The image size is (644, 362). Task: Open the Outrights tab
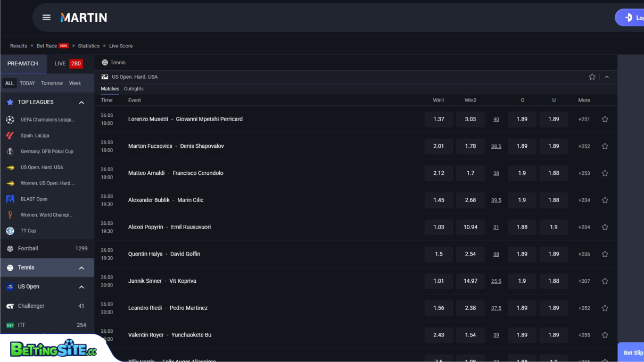click(x=134, y=89)
